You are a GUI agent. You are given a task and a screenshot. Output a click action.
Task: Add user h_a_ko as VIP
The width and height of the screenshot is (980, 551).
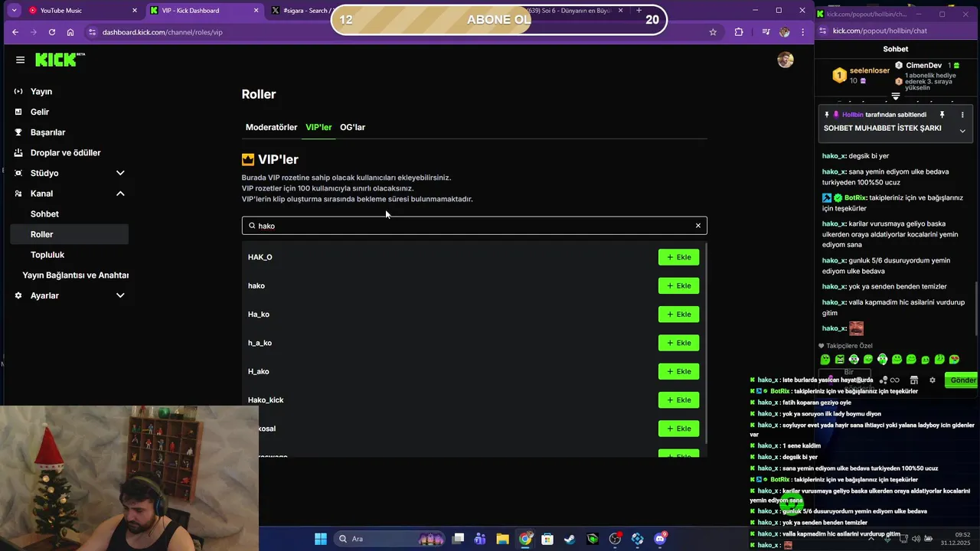point(678,343)
